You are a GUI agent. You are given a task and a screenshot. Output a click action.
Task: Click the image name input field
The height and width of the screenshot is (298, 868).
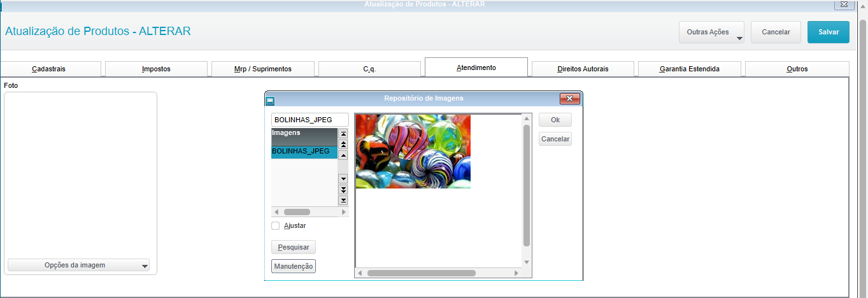[x=310, y=120]
